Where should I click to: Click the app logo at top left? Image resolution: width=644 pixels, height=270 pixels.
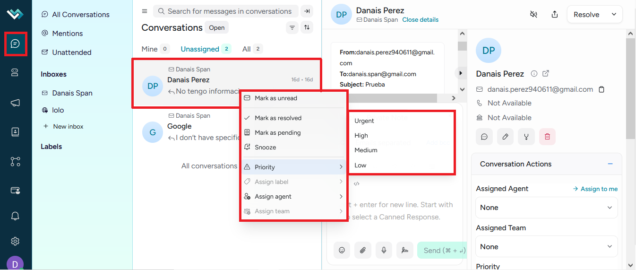(x=15, y=14)
